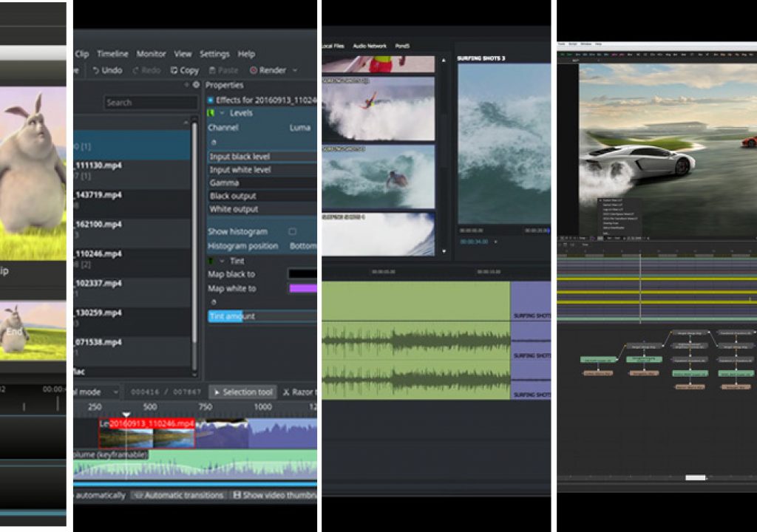Click the Redo toolbar button
Screen dimensions: 757x532
click(146, 70)
